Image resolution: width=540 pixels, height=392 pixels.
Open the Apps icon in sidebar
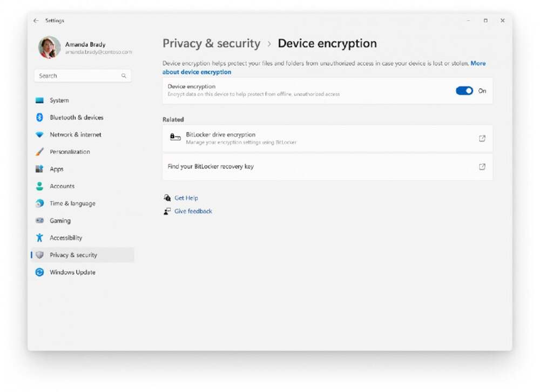pos(39,169)
